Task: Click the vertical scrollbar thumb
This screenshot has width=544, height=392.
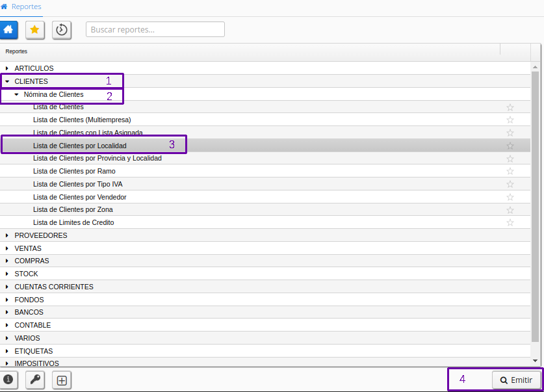Action: [536, 206]
